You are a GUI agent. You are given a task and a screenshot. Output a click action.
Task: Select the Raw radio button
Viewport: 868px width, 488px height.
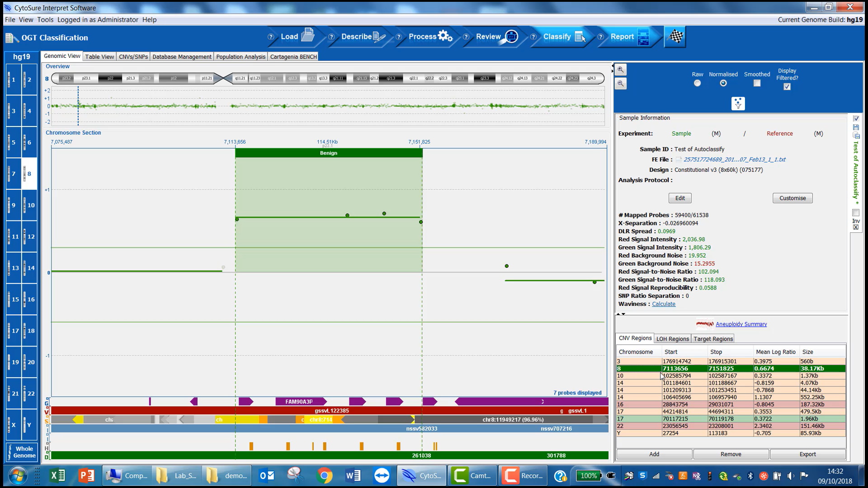pos(697,83)
